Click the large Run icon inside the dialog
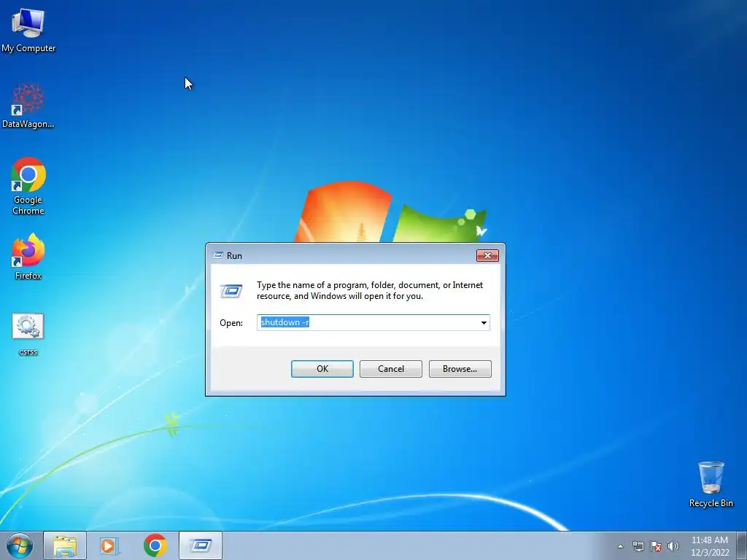747x560 pixels. tap(231, 290)
